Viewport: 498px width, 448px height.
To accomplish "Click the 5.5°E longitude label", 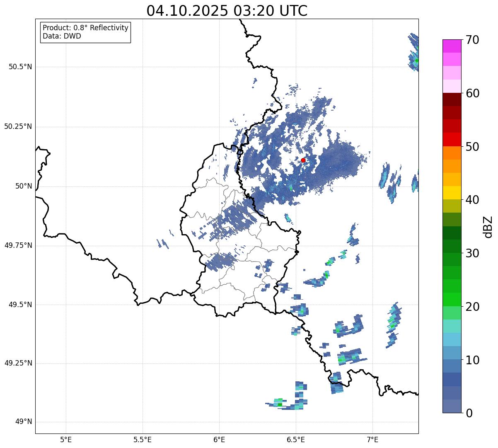I will coord(143,439).
